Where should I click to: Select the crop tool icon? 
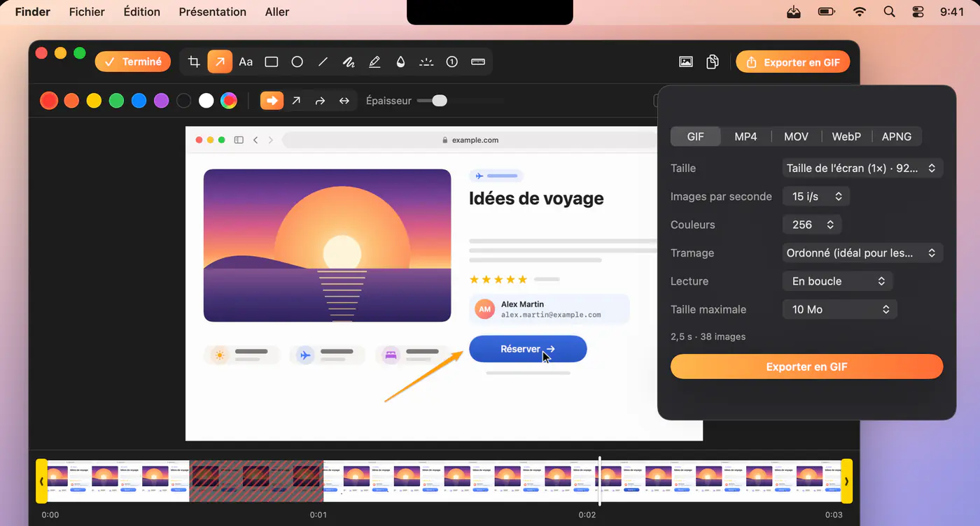(x=194, y=62)
